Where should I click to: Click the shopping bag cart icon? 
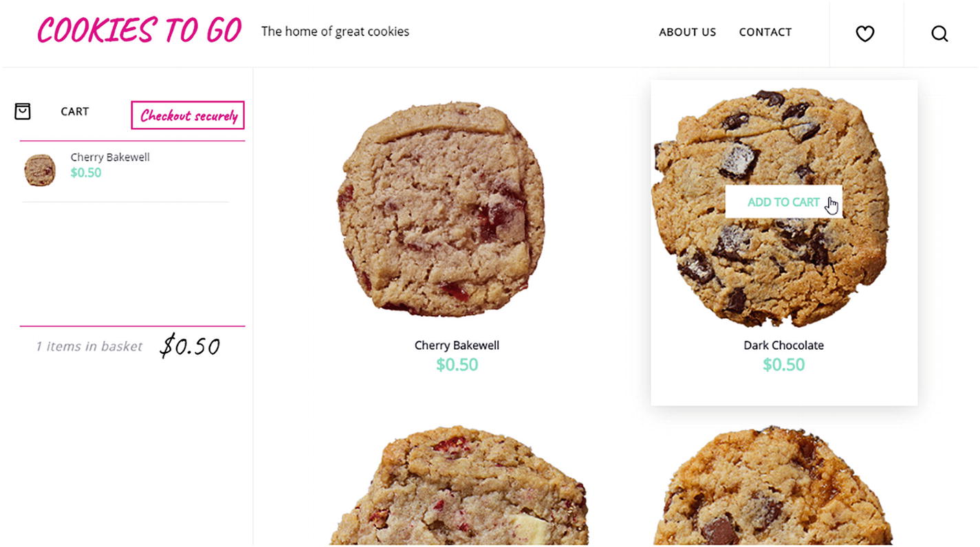23,111
